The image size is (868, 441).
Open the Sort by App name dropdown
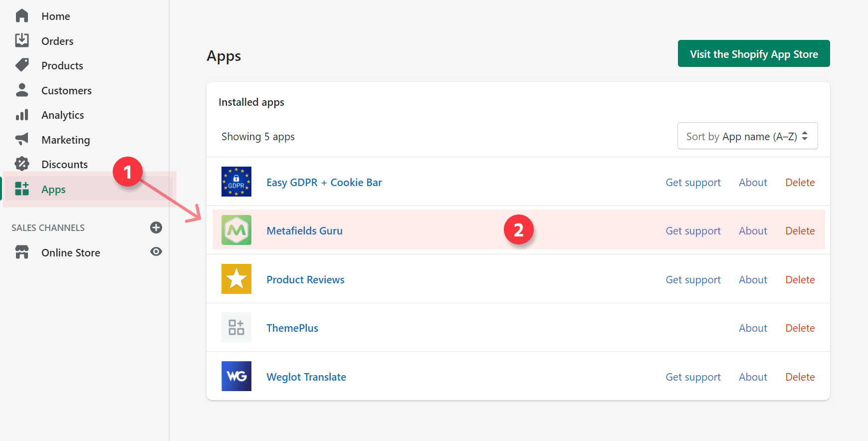click(x=747, y=136)
